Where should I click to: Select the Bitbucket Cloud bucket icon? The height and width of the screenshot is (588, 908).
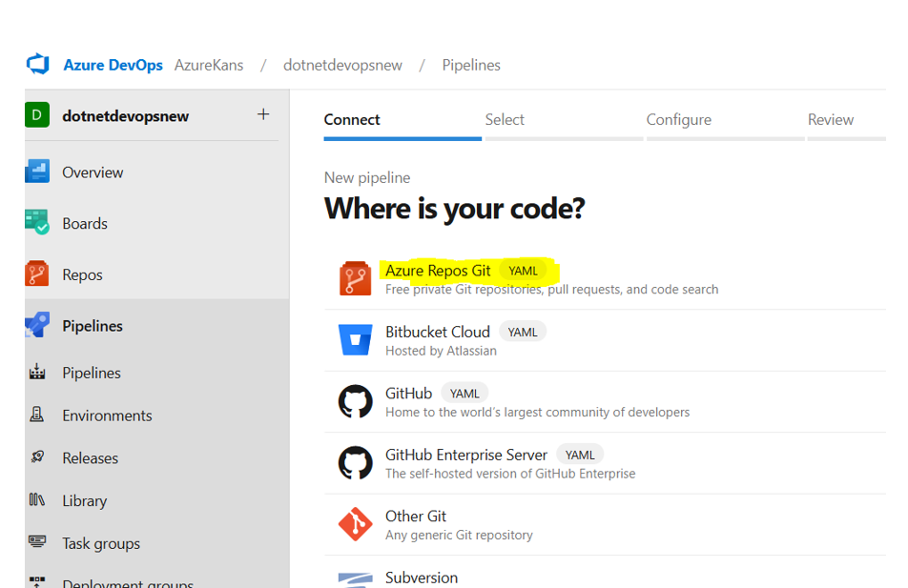tap(355, 340)
